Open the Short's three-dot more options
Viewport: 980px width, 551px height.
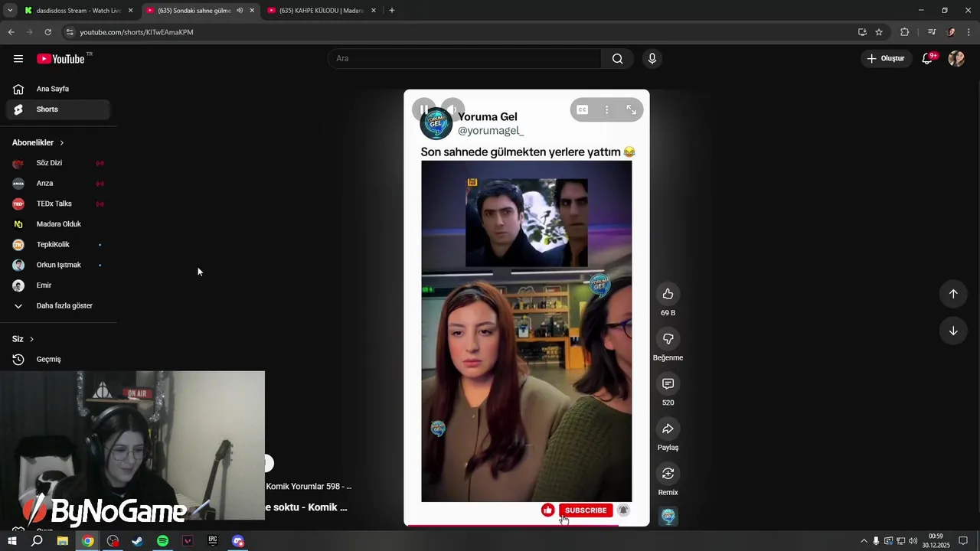(x=606, y=109)
